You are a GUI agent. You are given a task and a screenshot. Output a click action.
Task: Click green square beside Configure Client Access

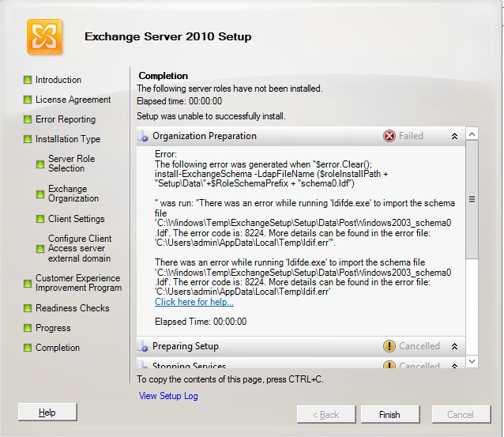40,249
